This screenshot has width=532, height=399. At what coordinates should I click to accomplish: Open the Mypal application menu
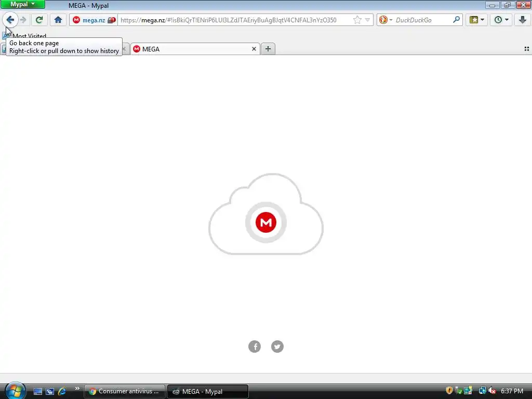23,4
